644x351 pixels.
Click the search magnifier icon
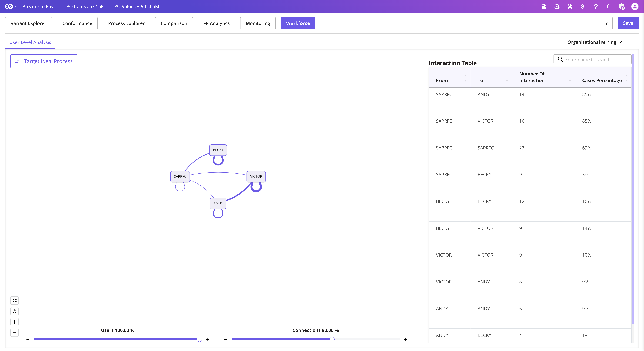coord(560,59)
